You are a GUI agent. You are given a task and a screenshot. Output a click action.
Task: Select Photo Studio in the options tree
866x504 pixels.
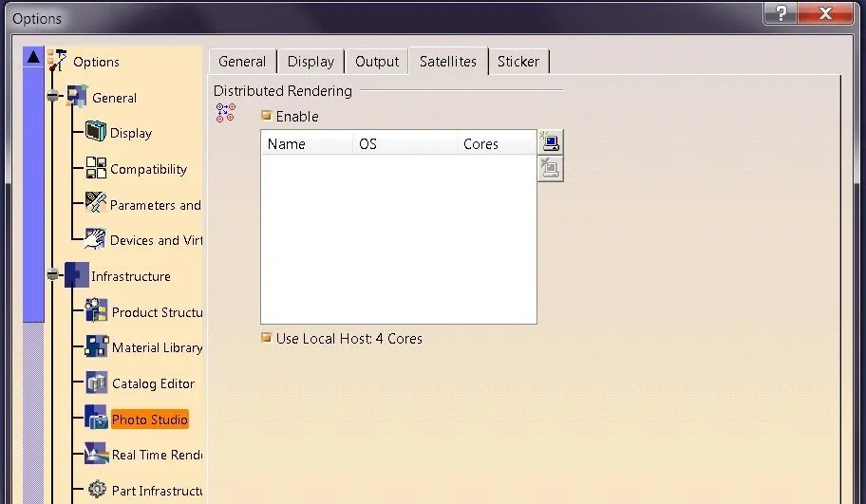pos(149,420)
